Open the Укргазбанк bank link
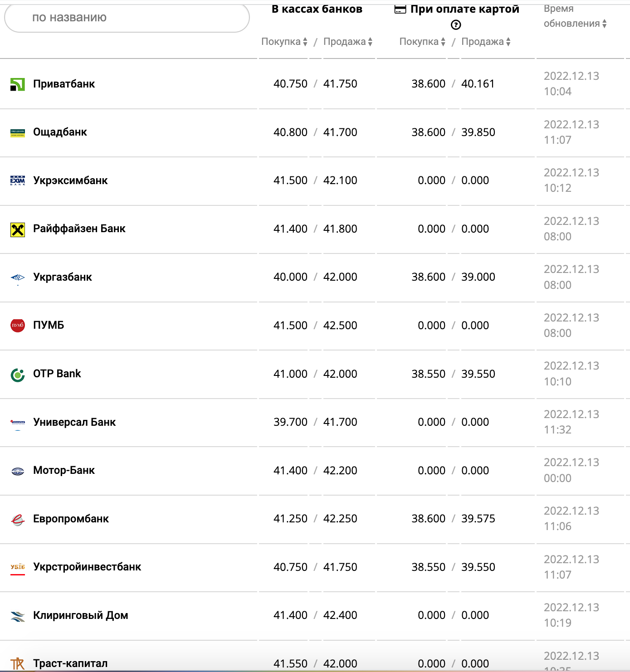 pyautogui.click(x=63, y=277)
